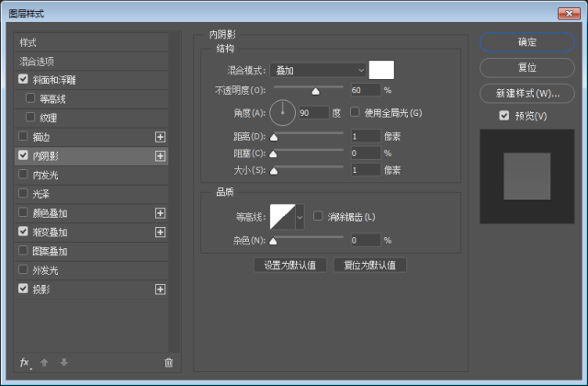Click the 大小 value input field
The image size is (588, 386).
(366, 170)
